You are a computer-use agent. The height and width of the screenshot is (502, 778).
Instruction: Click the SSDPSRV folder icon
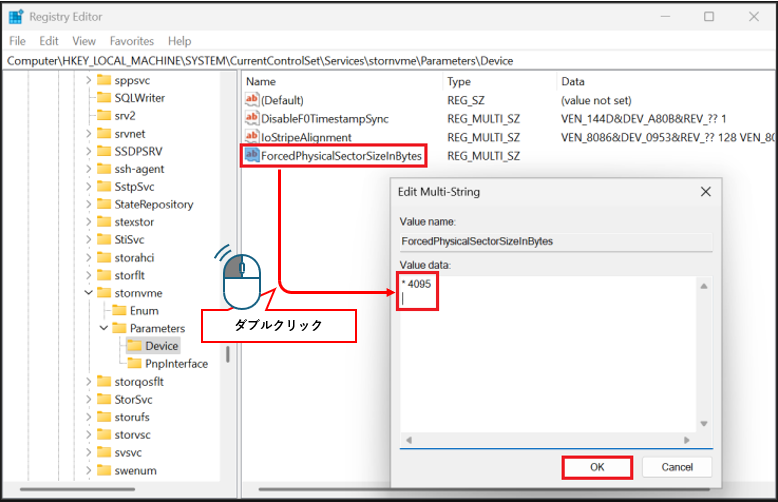104,151
